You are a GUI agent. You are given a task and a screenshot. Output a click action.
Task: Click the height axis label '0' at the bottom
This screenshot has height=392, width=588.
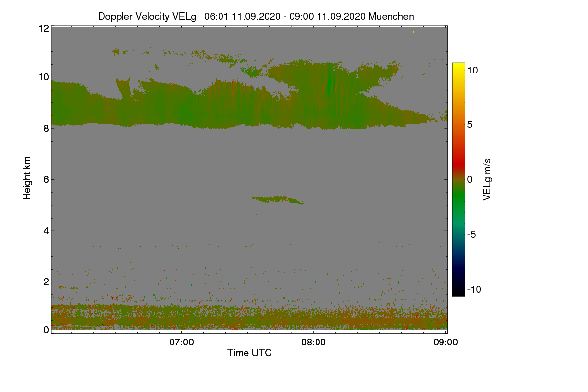[46, 330]
